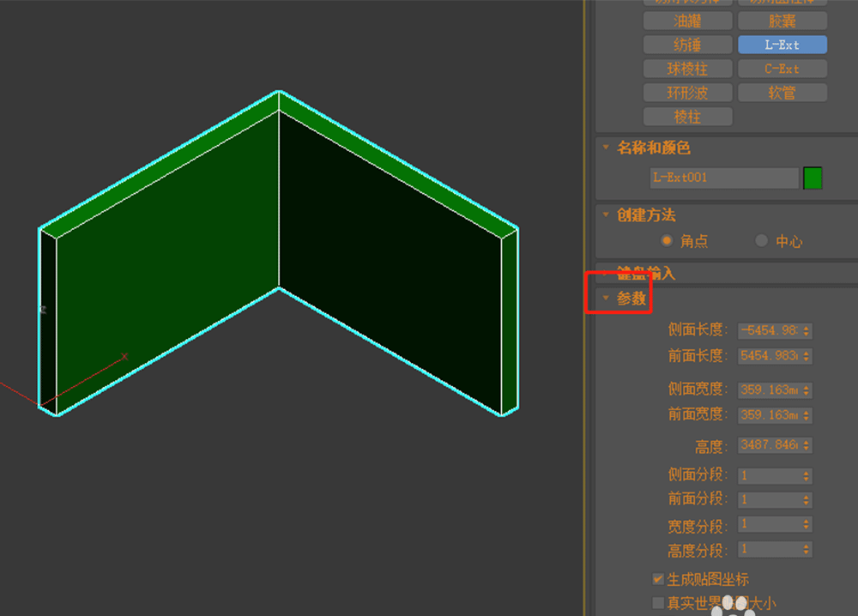Click the L-Ext001 object name field
858x616 pixels.
[724, 178]
